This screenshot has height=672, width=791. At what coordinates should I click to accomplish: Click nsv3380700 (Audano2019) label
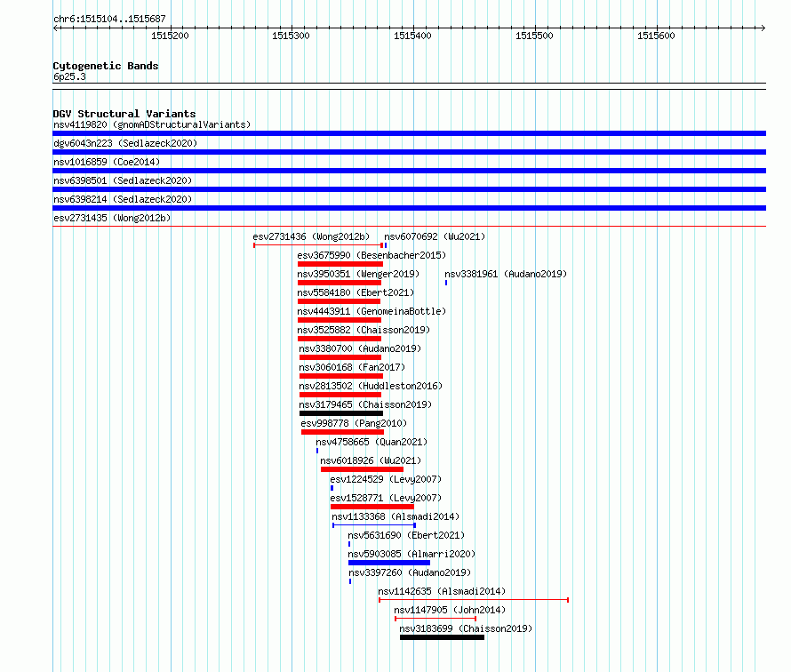pyautogui.click(x=360, y=348)
